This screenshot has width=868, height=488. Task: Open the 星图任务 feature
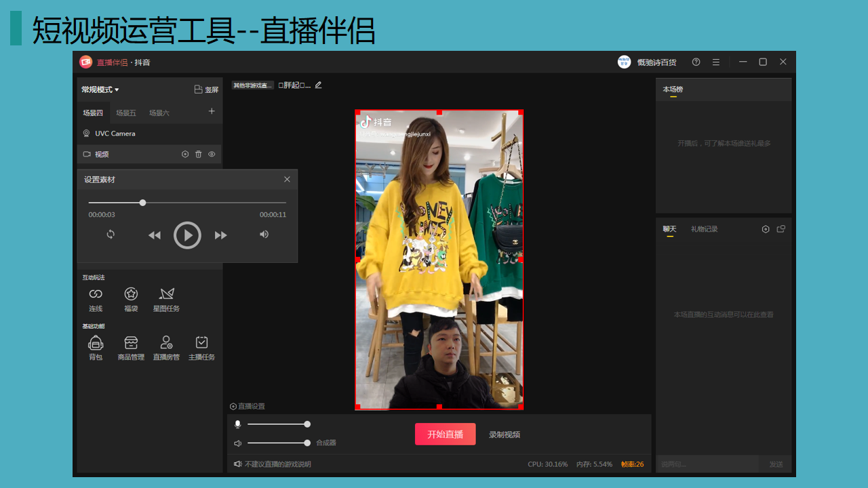[166, 300]
